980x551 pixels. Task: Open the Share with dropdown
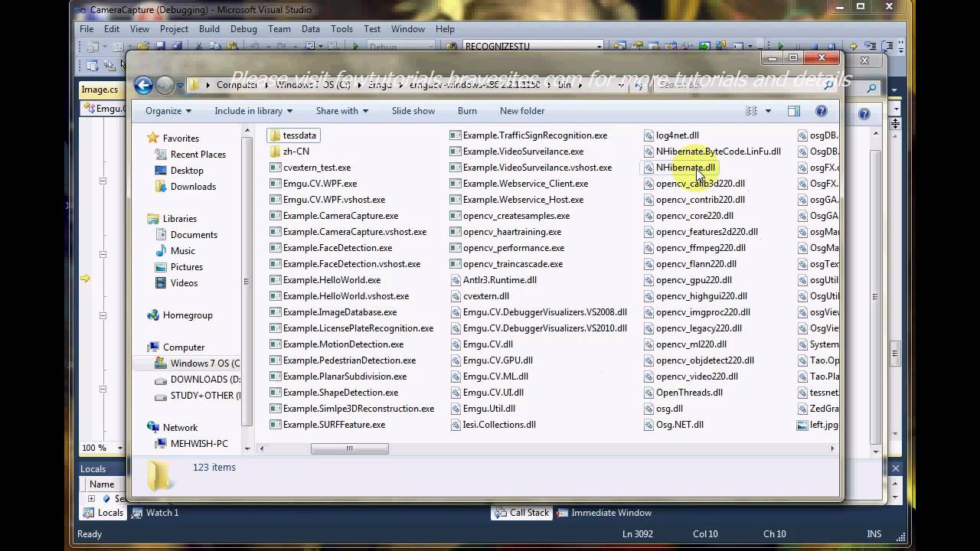coord(341,111)
